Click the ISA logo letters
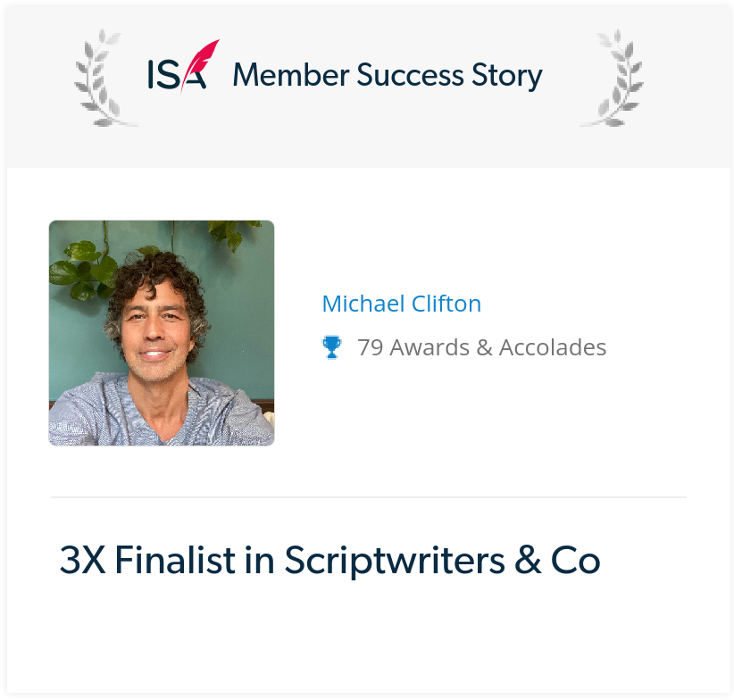 [x=177, y=74]
